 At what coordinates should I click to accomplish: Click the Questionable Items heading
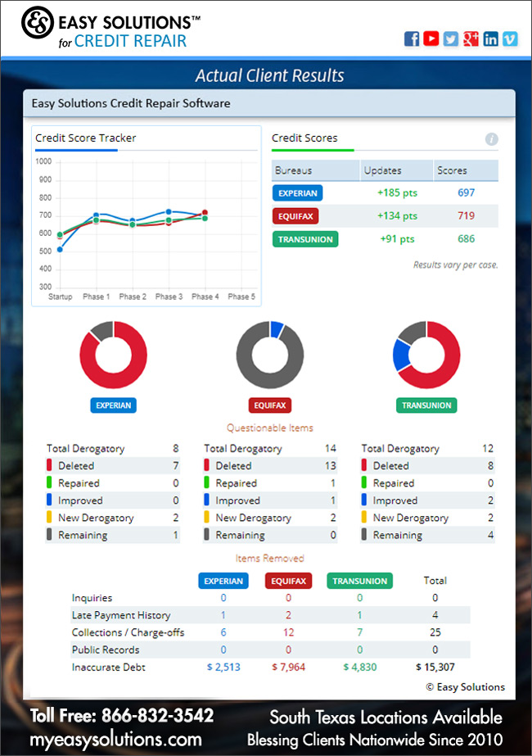tap(270, 428)
